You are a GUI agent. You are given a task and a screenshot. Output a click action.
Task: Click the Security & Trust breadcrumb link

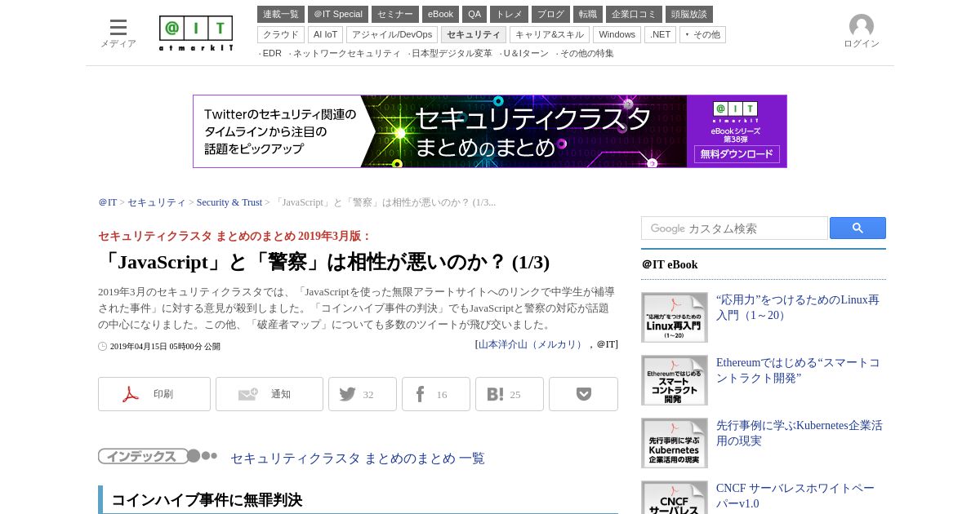229,202
